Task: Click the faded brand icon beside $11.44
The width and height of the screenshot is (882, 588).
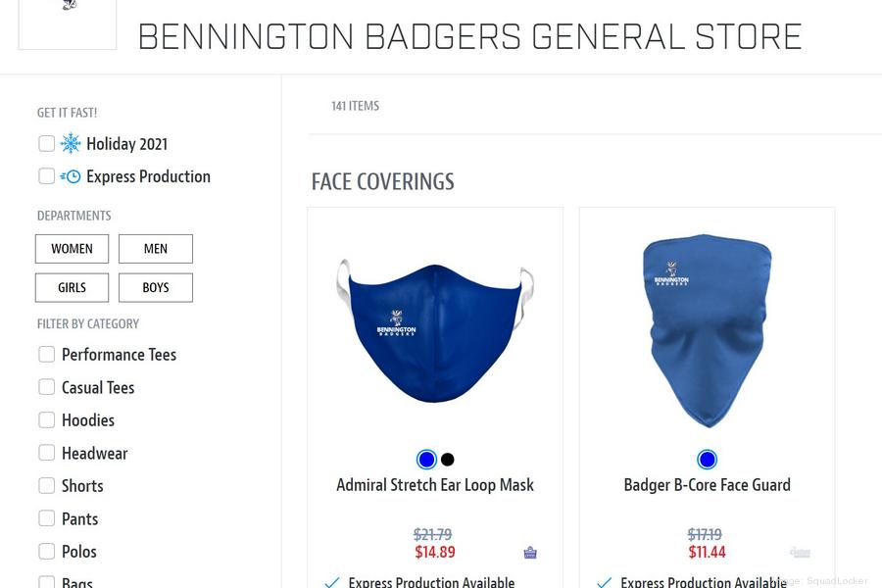Action: [x=800, y=552]
